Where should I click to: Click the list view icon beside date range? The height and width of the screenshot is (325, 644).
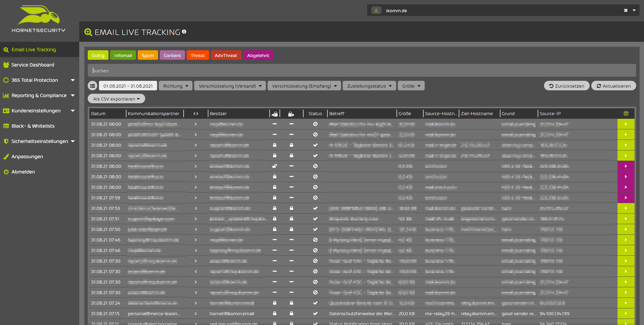pyautogui.click(x=92, y=86)
